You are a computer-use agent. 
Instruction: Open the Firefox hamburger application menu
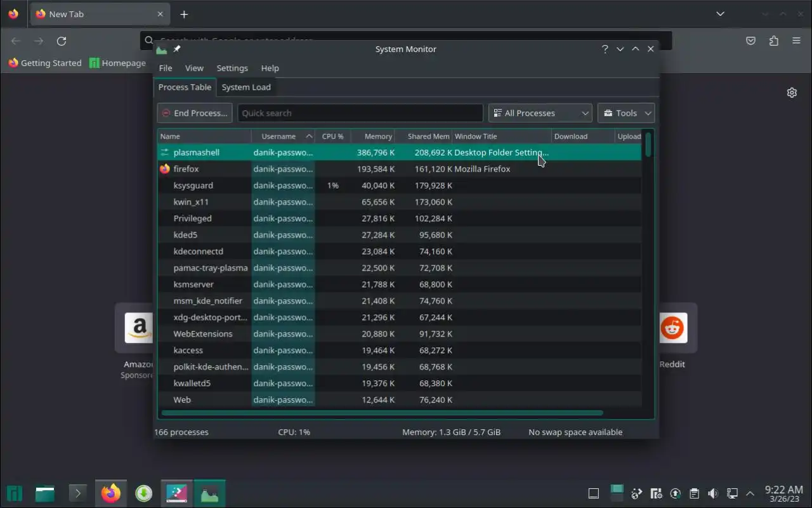click(x=796, y=41)
